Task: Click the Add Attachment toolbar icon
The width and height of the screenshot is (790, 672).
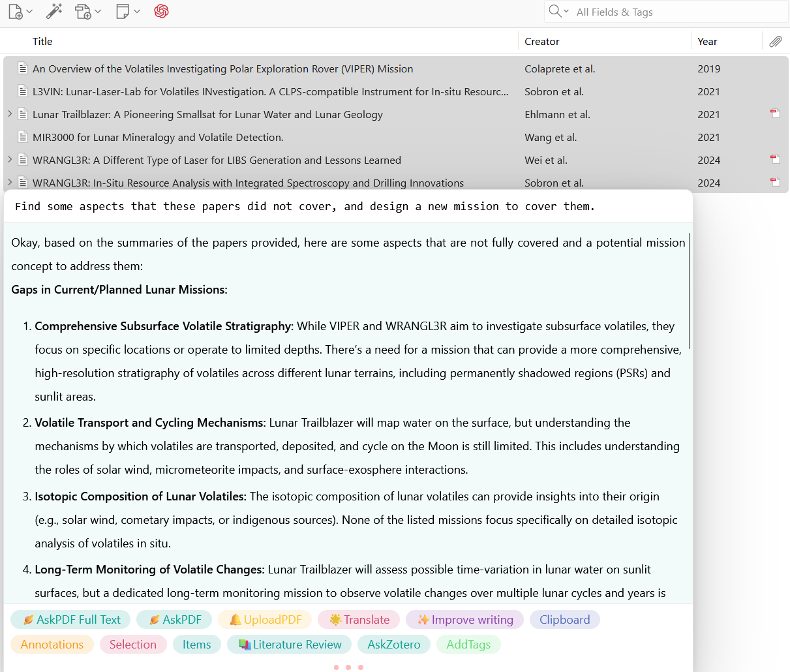Action: 84,11
